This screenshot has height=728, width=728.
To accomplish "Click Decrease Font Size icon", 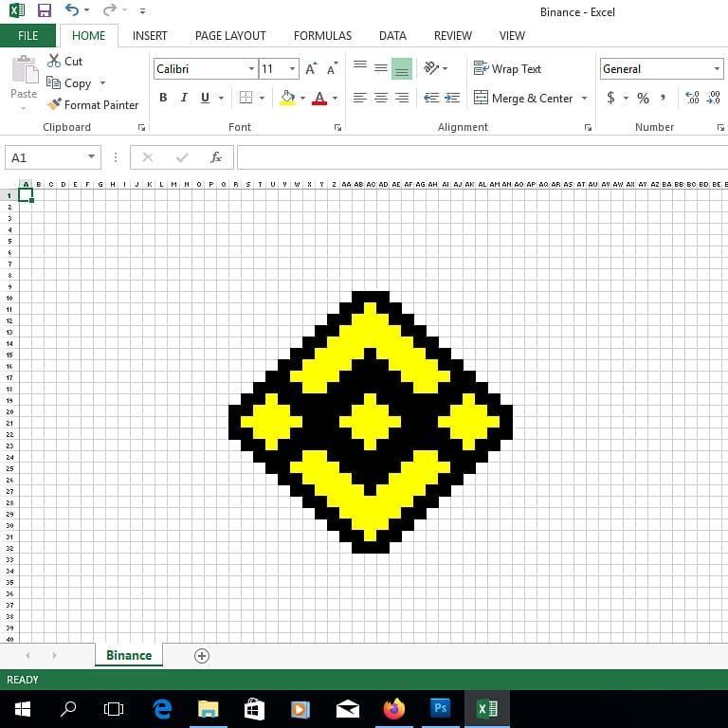I will [333, 68].
